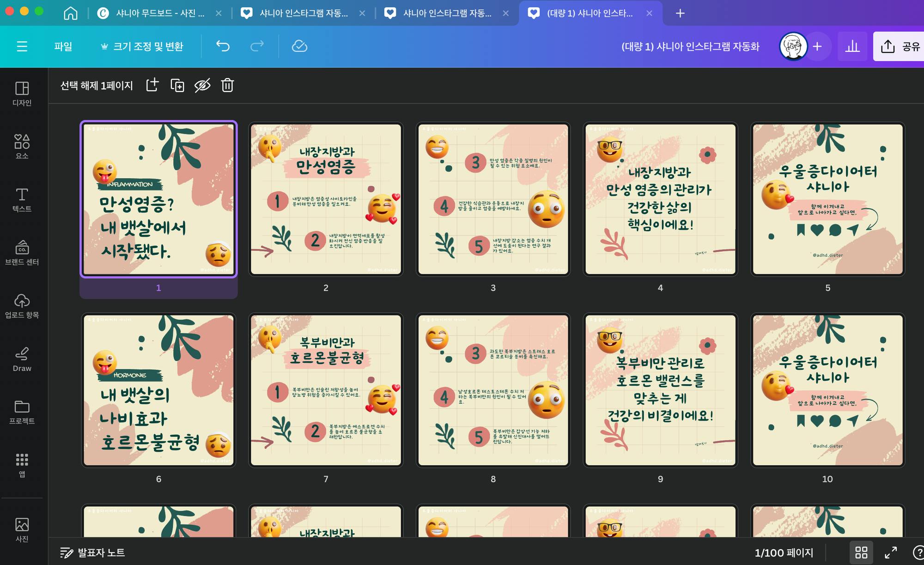The height and width of the screenshot is (565, 924).
Task: Open the 파일 menu
Action: tap(63, 46)
